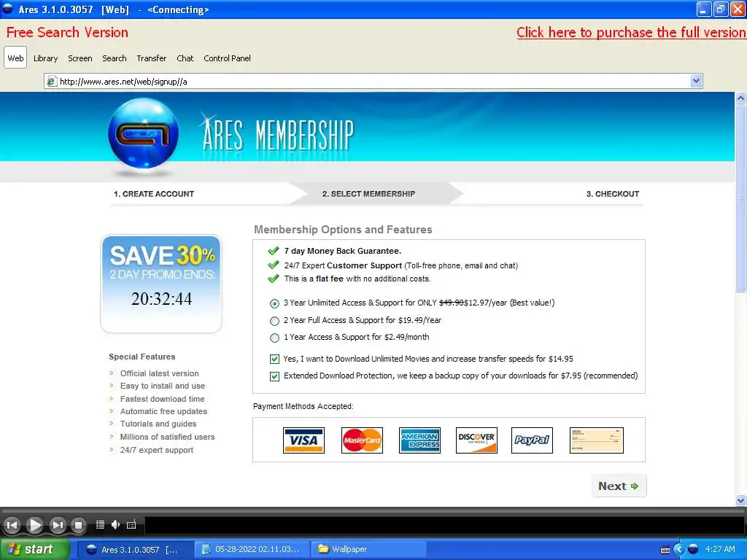
Task: Click scrollbar down arrow
Action: coord(740,500)
